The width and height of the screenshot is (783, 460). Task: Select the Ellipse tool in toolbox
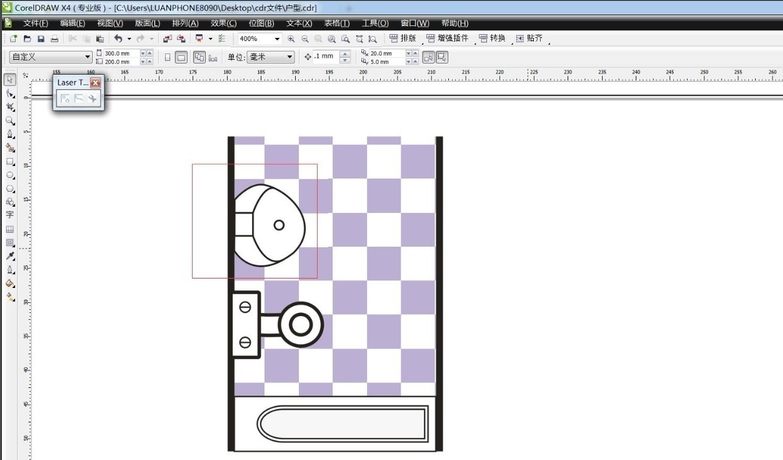(10, 174)
